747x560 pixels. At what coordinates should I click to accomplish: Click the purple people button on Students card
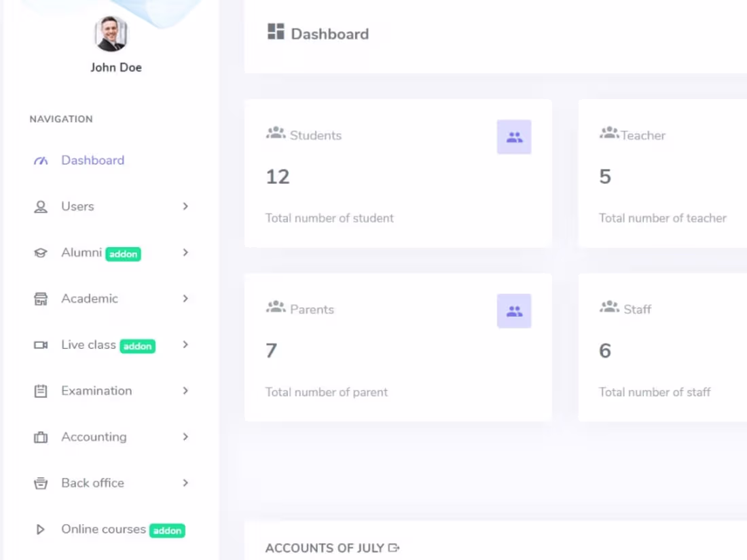click(514, 137)
